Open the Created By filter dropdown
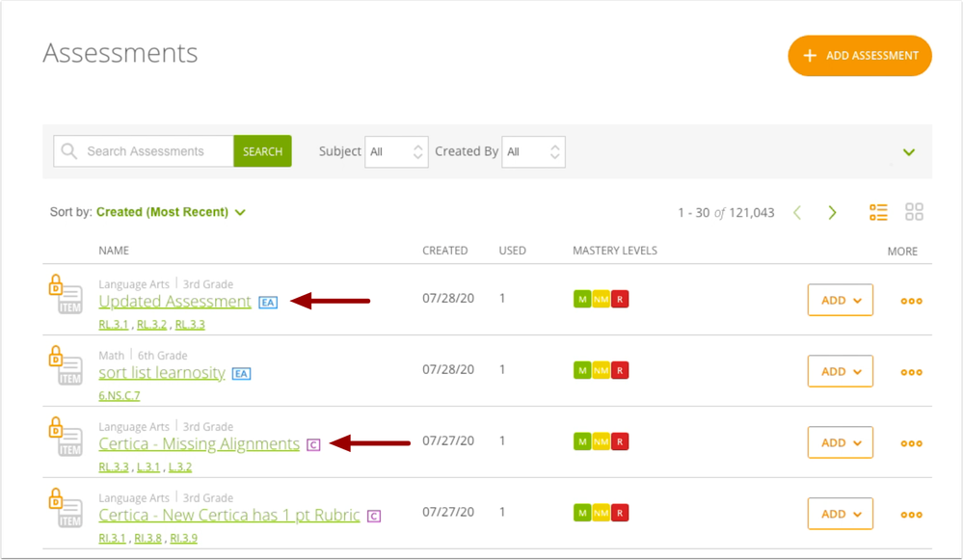Viewport: 963px width, 560px height. pyautogui.click(x=533, y=151)
